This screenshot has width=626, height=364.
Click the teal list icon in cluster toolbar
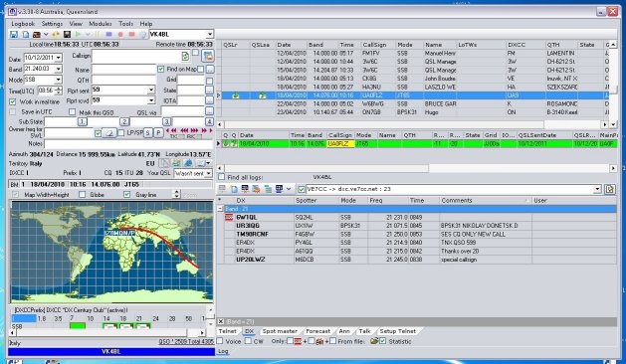click(x=268, y=189)
